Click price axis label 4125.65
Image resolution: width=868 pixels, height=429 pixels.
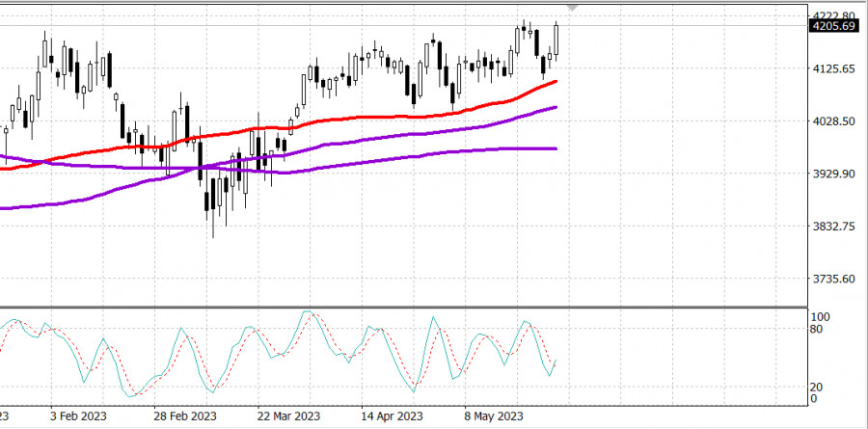click(835, 68)
